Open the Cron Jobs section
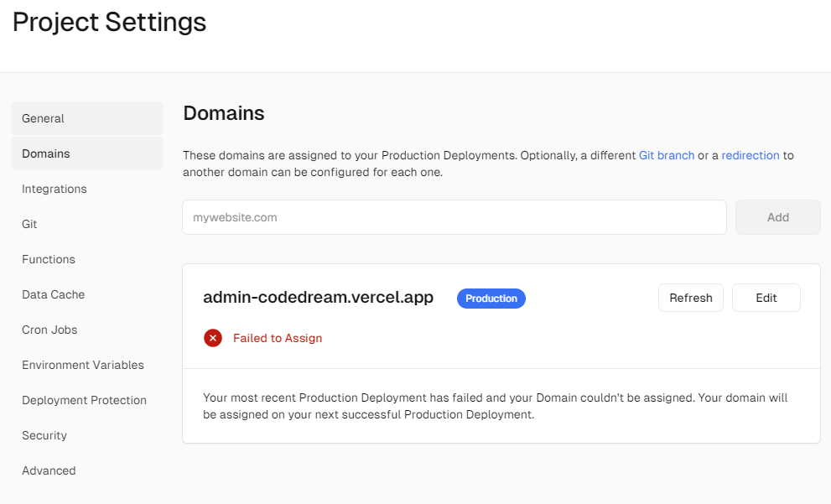 click(x=49, y=330)
